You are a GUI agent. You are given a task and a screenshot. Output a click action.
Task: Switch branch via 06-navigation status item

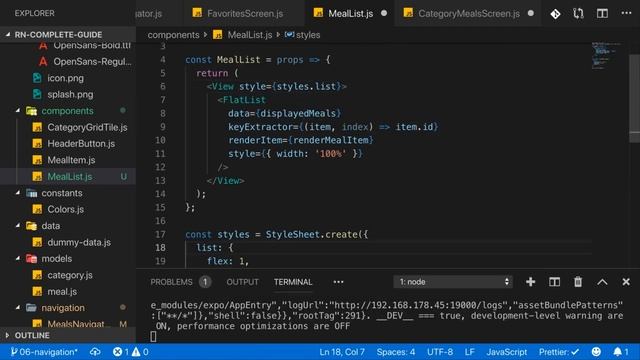(44, 351)
